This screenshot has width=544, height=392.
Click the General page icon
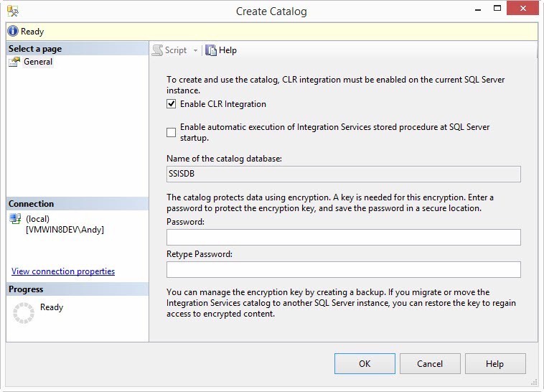click(14, 62)
